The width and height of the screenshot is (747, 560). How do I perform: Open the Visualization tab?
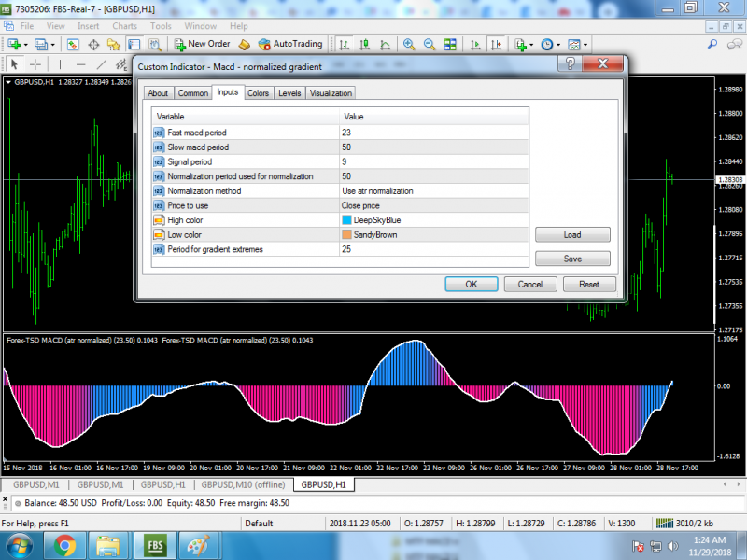pos(331,93)
